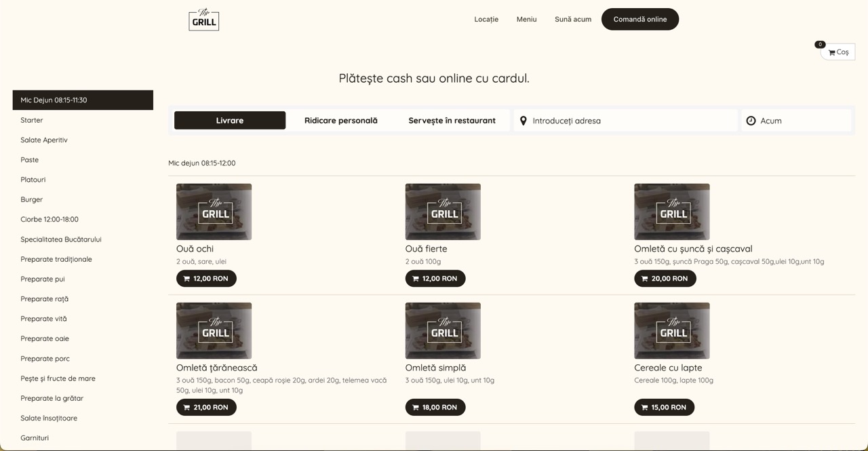Click the location pin icon in address field
The height and width of the screenshot is (451, 868).
pos(523,121)
